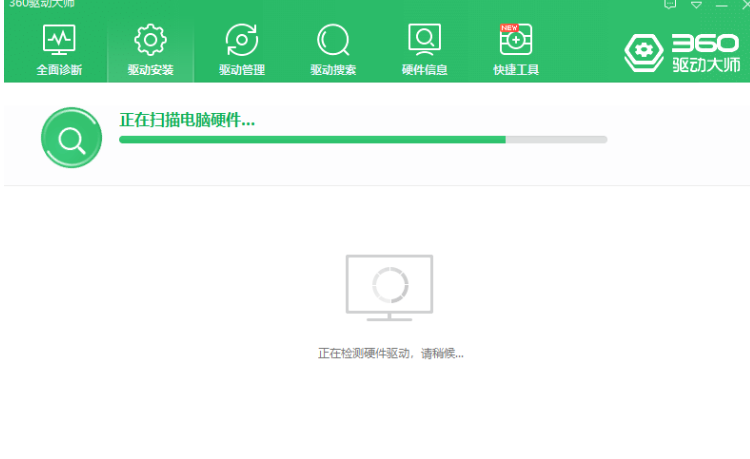Screen dimensions: 750x459
Task: Switch to the 驱动安装 driver install tab
Action: coord(151,50)
